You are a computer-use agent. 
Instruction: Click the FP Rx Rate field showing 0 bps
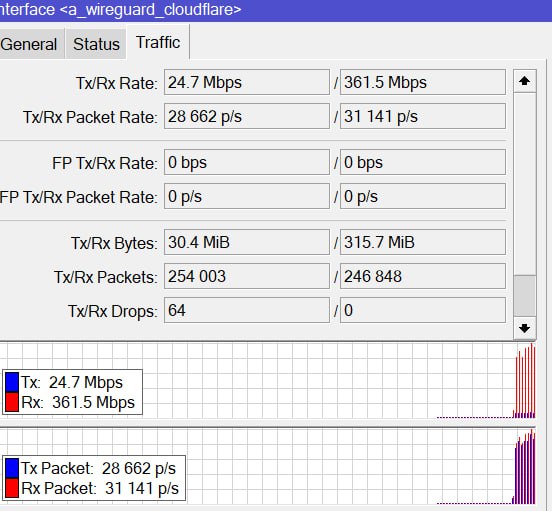[x=423, y=162]
